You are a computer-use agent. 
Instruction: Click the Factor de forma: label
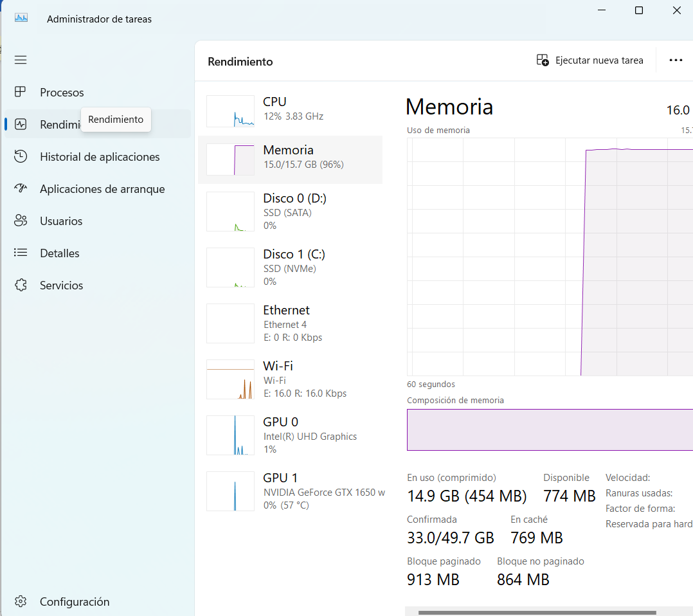640,509
